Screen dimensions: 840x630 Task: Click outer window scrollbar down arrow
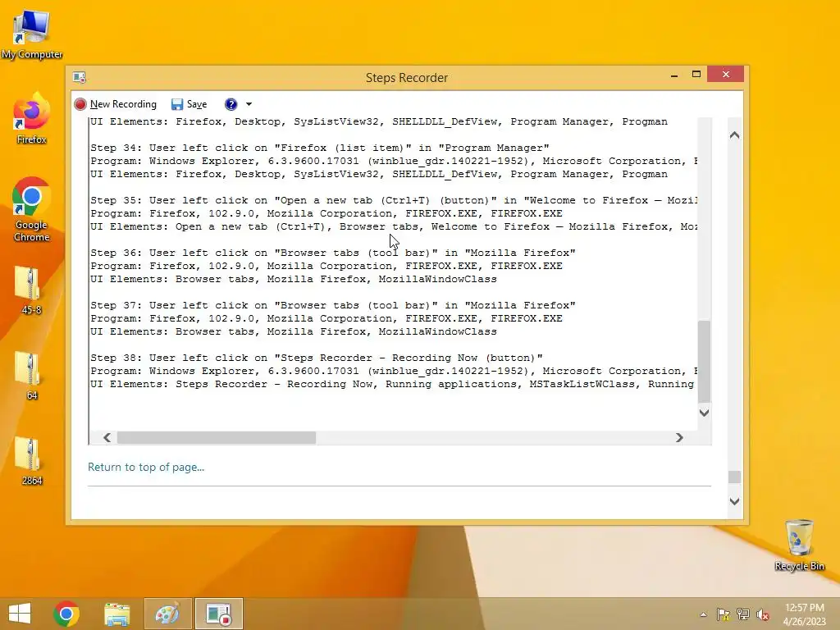(x=734, y=501)
